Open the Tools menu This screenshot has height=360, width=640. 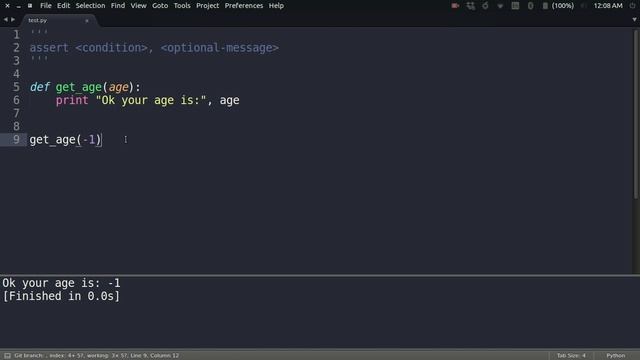coord(182,6)
